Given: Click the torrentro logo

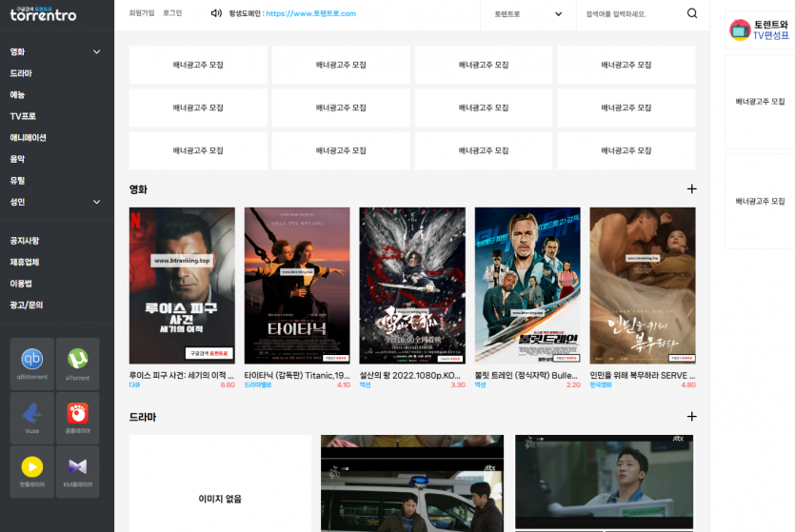Looking at the screenshot, I should coord(43,15).
